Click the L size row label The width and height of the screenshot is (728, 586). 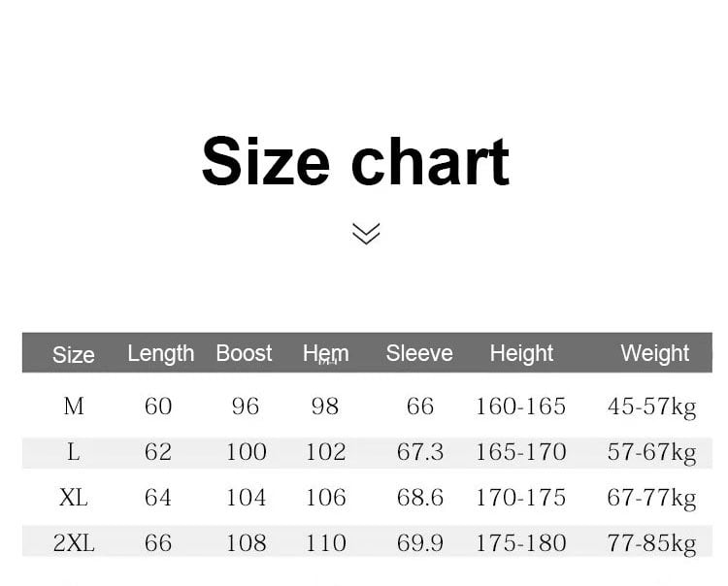74,452
